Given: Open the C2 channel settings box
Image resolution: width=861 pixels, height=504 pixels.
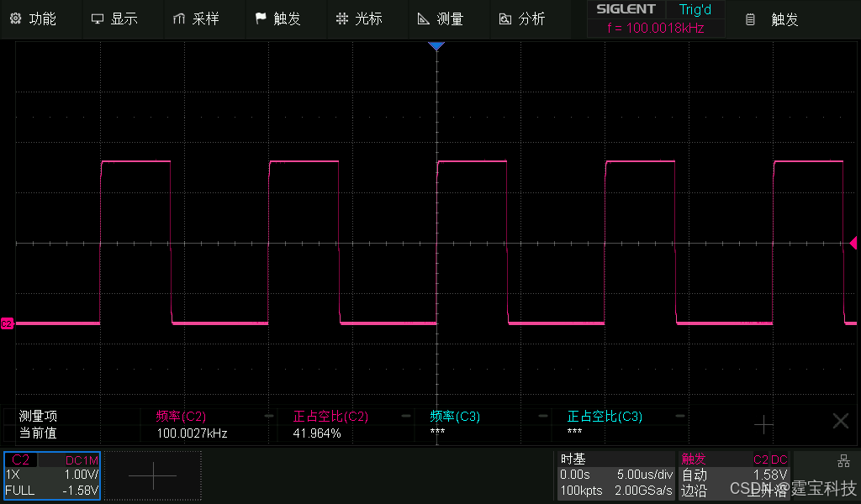Looking at the screenshot, I should coord(52,475).
